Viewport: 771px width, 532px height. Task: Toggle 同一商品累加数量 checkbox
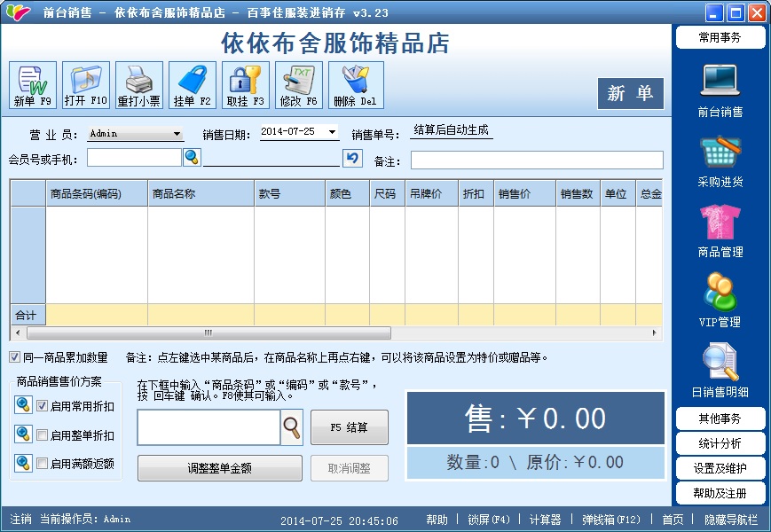tap(15, 357)
